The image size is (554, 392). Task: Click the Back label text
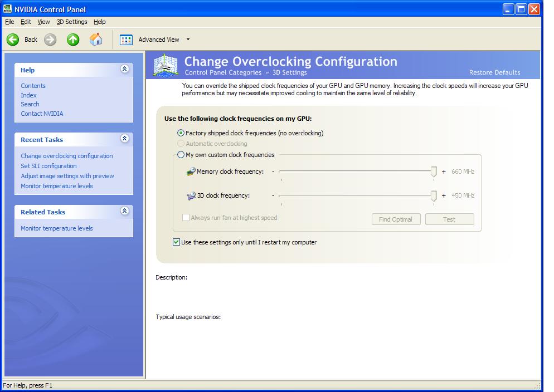click(x=31, y=40)
